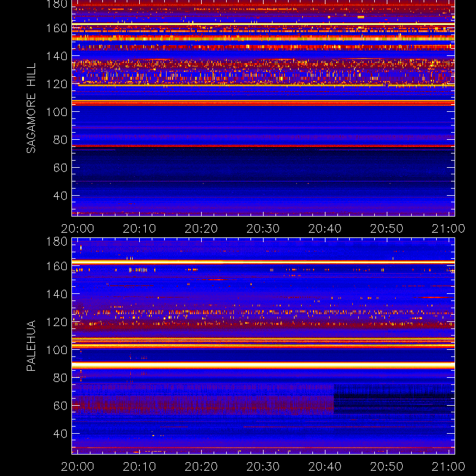Select the 40 frequency label on Sagamore Hill plot
Viewport: 476px width, 476px height.
tap(60, 196)
